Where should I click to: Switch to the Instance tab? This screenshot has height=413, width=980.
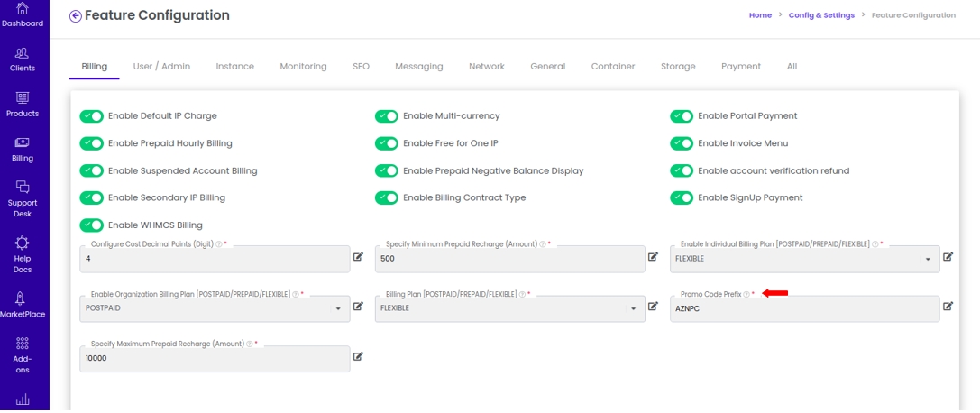pos(235,66)
